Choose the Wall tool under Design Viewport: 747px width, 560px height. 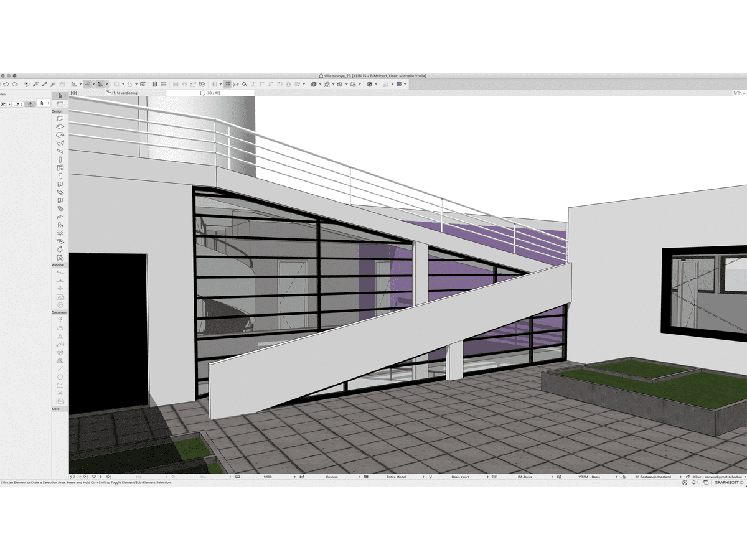60,118
